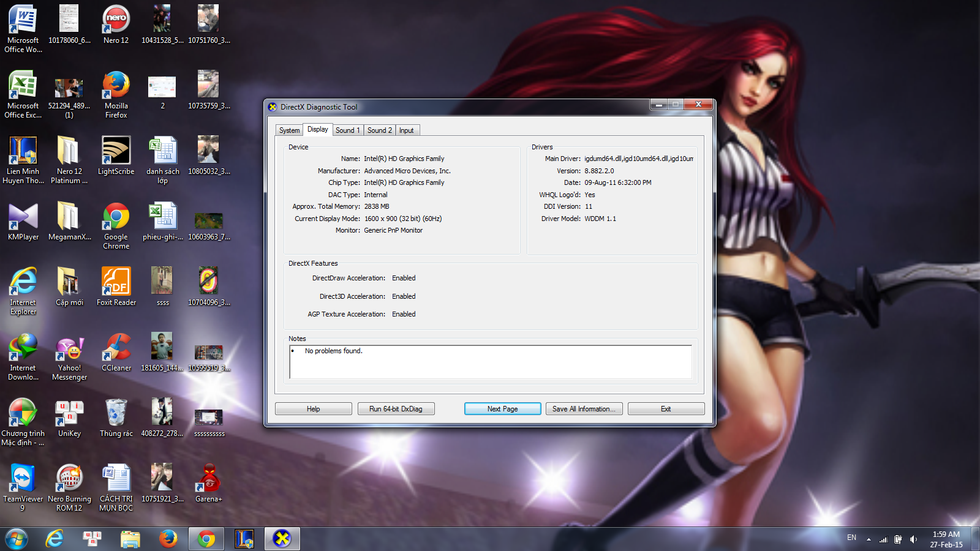Click the Lien Minh taskbar icon
Viewport: 980px width, 551px height.
point(244,539)
